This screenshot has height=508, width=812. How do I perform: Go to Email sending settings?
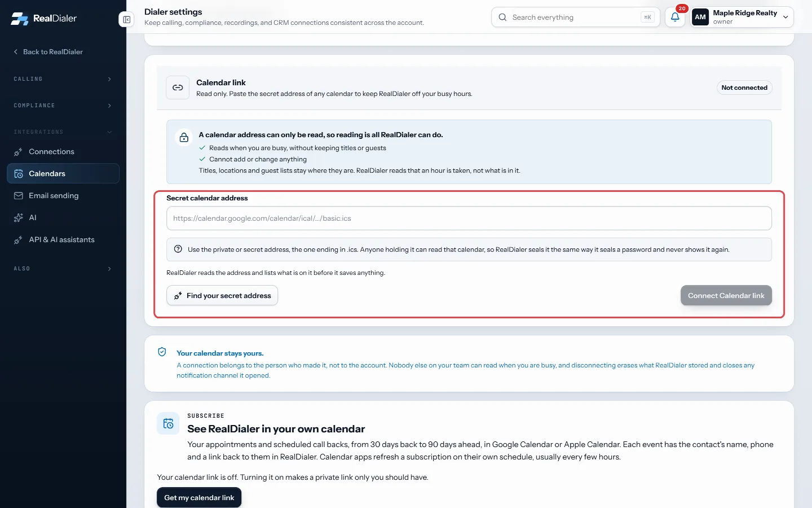tap(63, 196)
